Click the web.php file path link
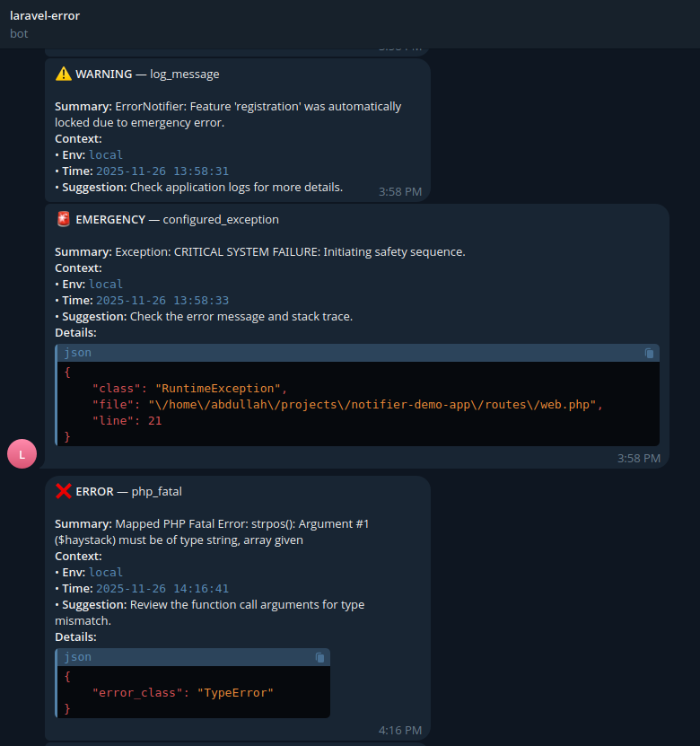The image size is (700, 746). tap(377, 404)
